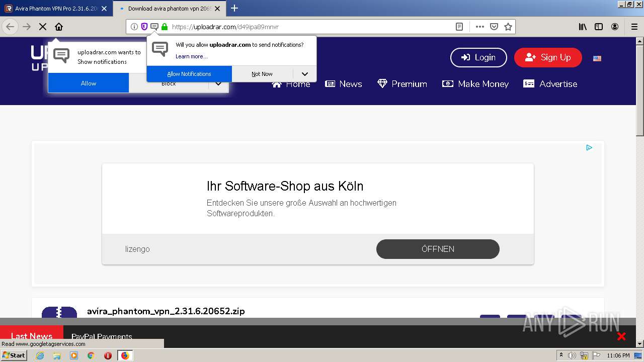Expand more options beside Not Now
The height and width of the screenshot is (362, 644).
point(304,74)
